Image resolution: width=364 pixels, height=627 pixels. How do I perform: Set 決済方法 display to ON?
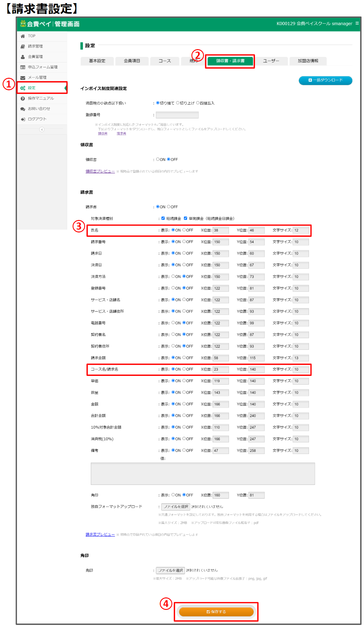click(173, 276)
